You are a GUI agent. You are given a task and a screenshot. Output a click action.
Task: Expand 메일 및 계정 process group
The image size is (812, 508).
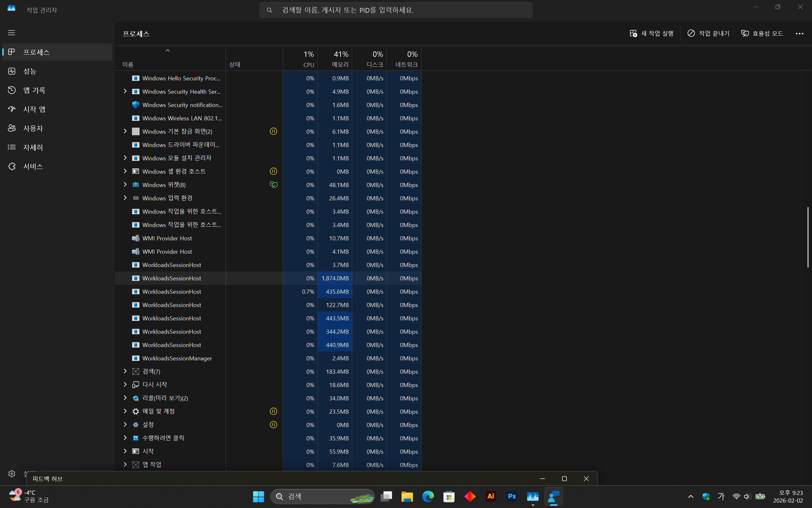tap(125, 411)
